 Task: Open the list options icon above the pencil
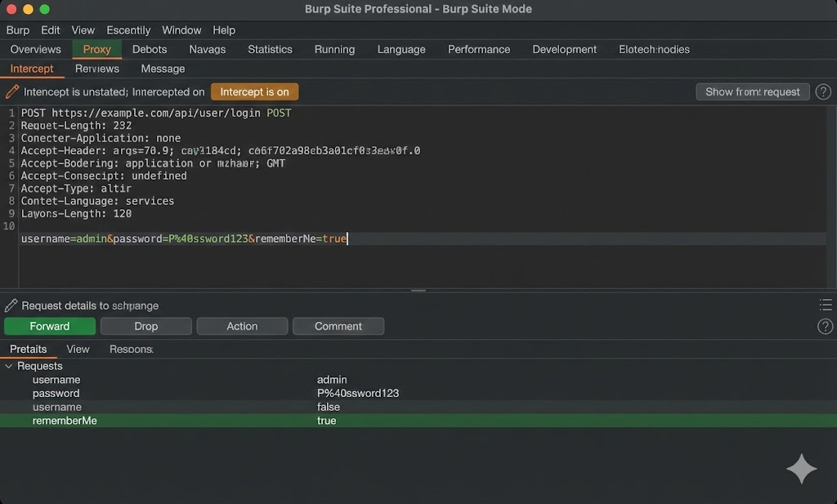click(x=826, y=304)
